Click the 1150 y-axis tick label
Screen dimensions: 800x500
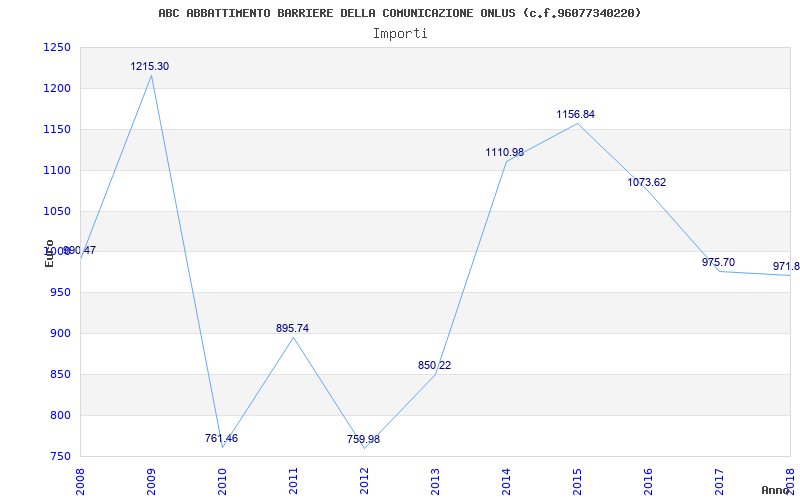[57, 130]
